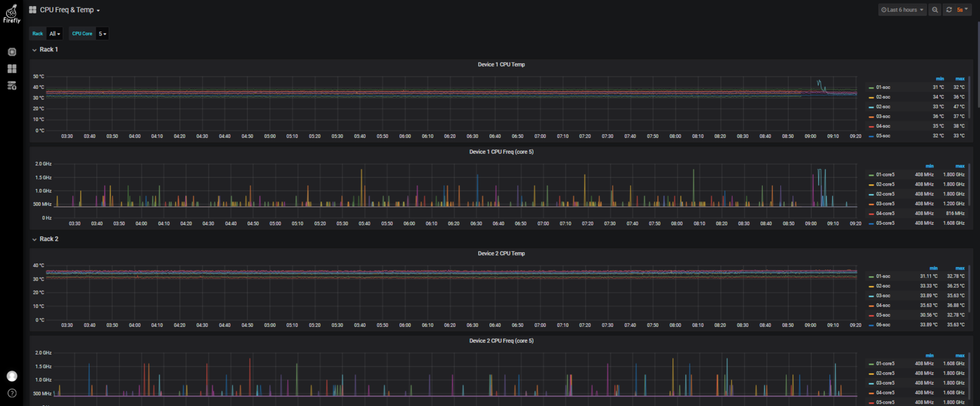Click the Firefly logo in sidebar
980x406 pixels.
point(12,14)
